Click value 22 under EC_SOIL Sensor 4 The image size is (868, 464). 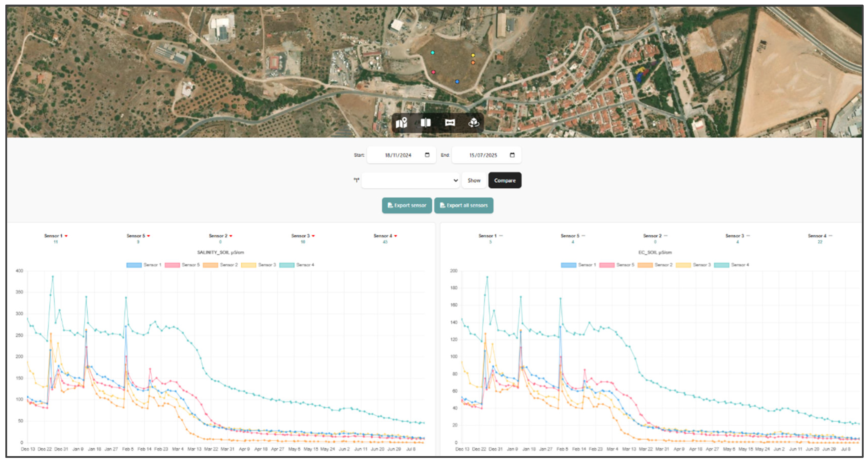(820, 242)
